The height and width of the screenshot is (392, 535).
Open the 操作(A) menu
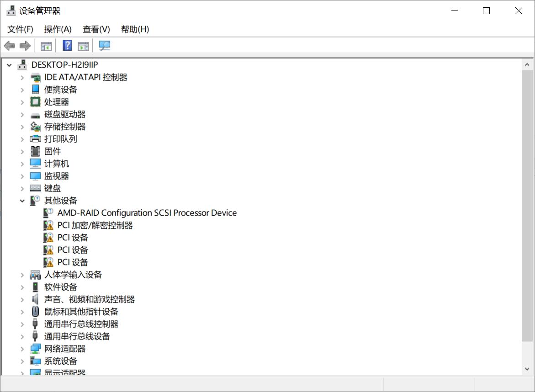coord(58,29)
